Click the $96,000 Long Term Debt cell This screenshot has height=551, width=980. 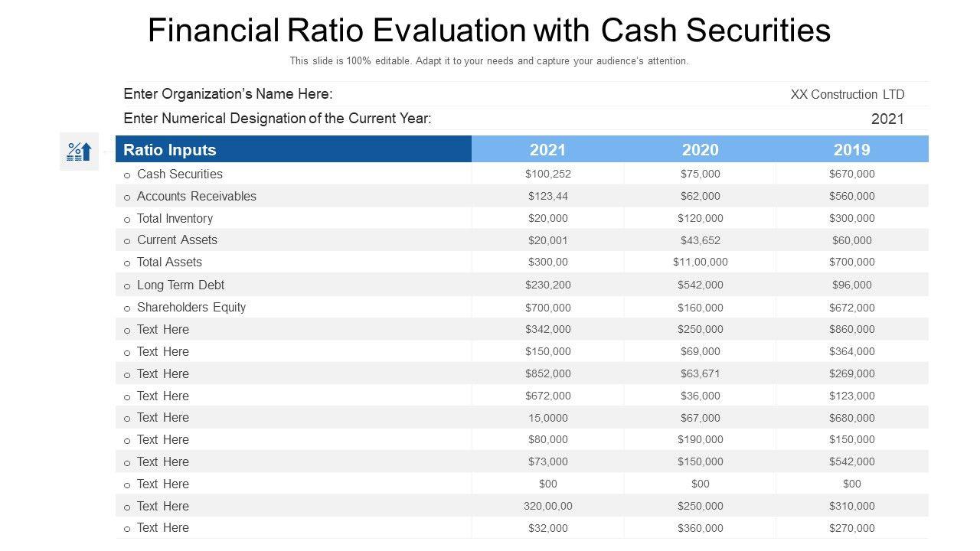click(851, 285)
